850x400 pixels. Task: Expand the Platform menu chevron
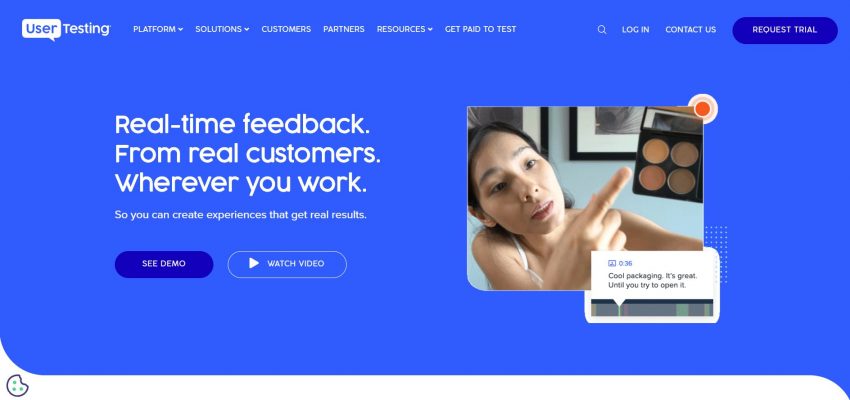(181, 30)
